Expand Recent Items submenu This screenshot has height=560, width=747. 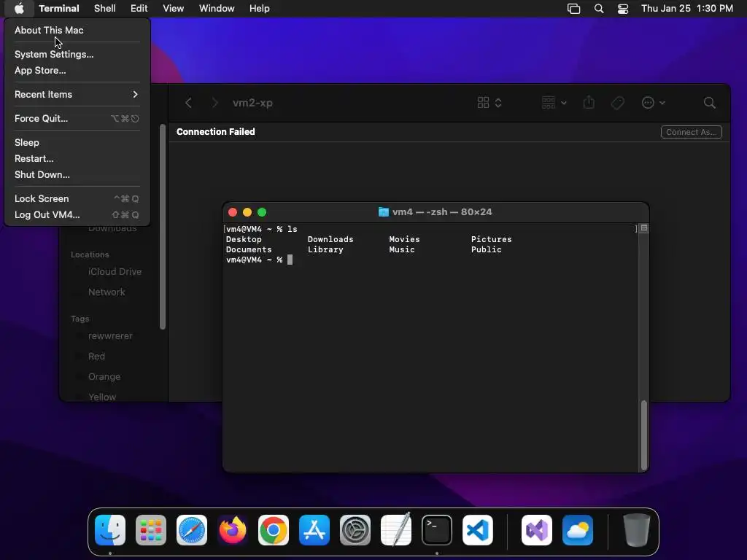pyautogui.click(x=77, y=94)
